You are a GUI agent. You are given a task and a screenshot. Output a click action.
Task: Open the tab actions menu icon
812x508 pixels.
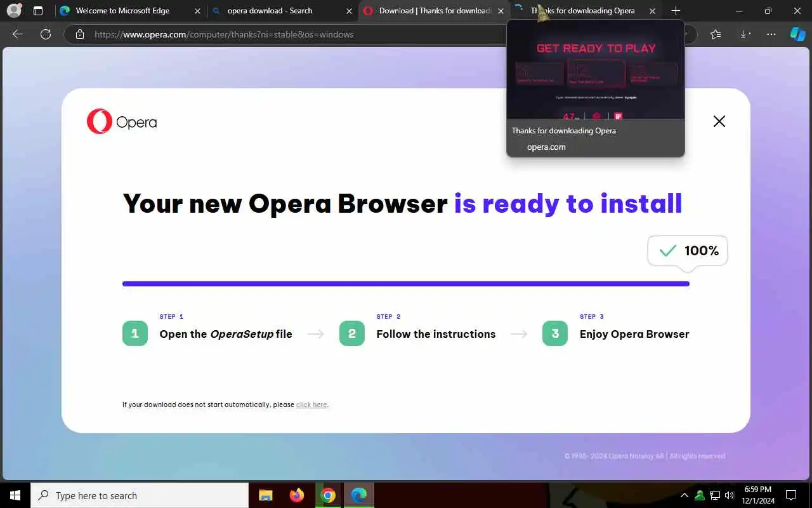[38, 11]
